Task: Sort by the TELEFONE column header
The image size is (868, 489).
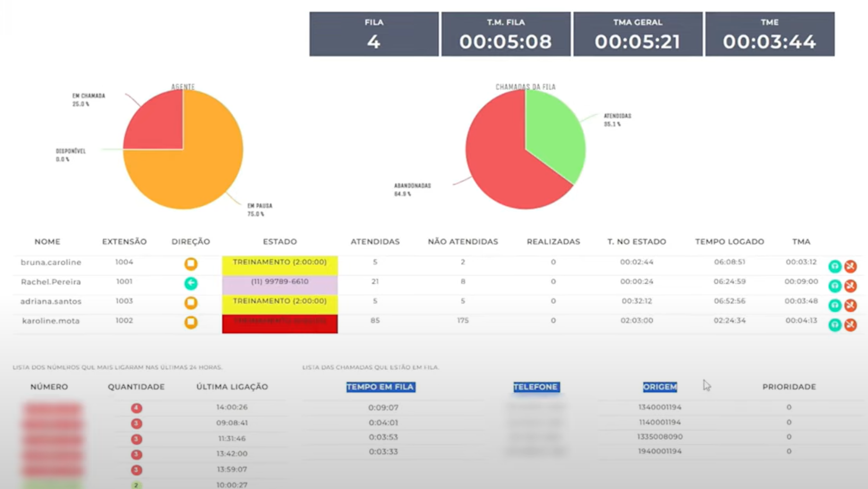Action: pos(536,387)
